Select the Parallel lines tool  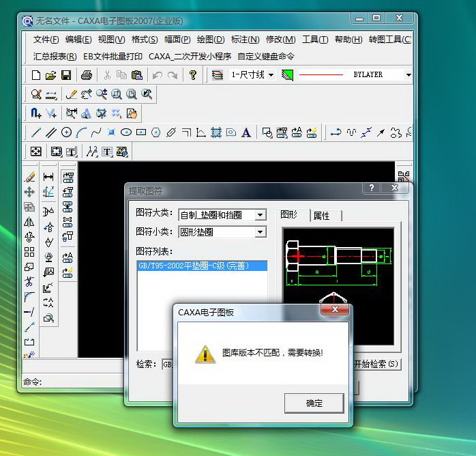click(51, 132)
